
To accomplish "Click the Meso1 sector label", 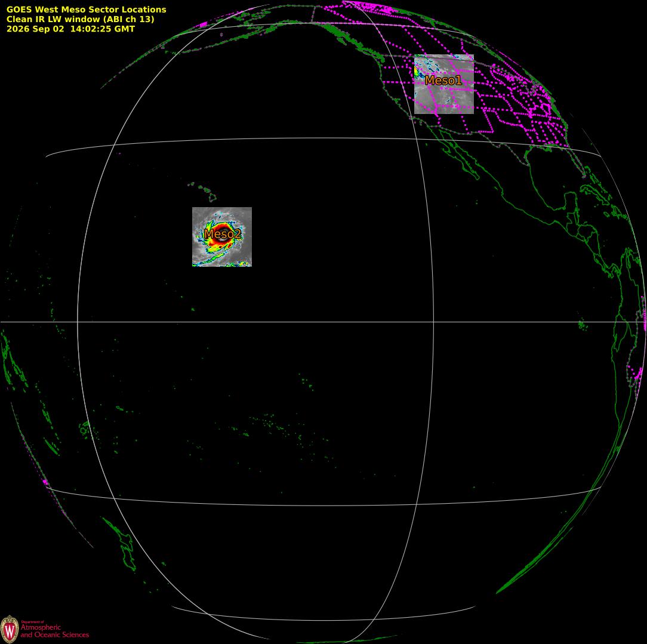I will pyautogui.click(x=443, y=81).
